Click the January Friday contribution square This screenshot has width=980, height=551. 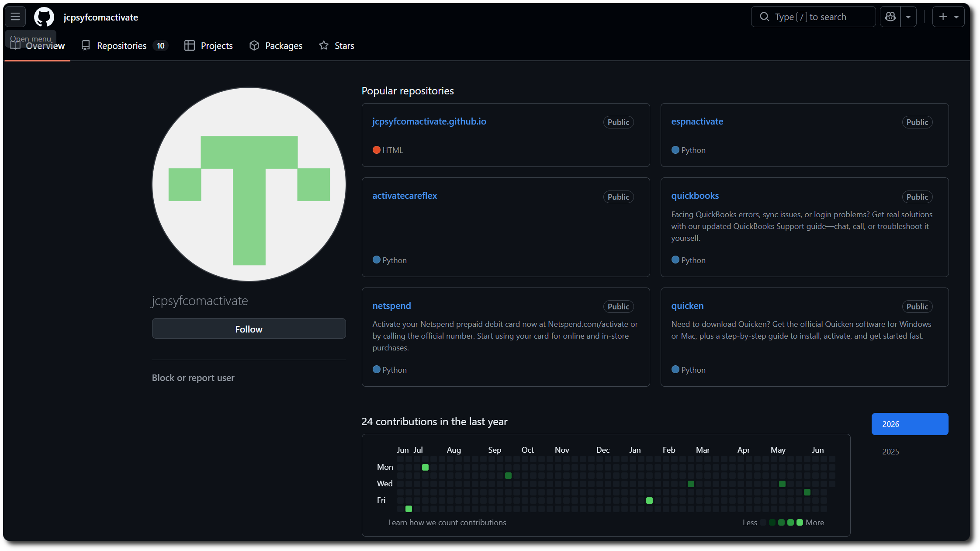[x=649, y=500]
